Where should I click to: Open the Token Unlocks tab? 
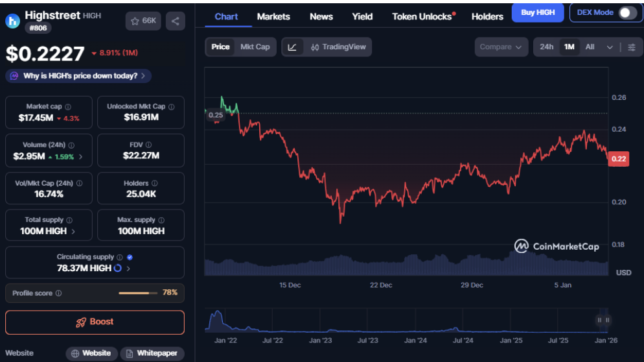click(x=422, y=16)
